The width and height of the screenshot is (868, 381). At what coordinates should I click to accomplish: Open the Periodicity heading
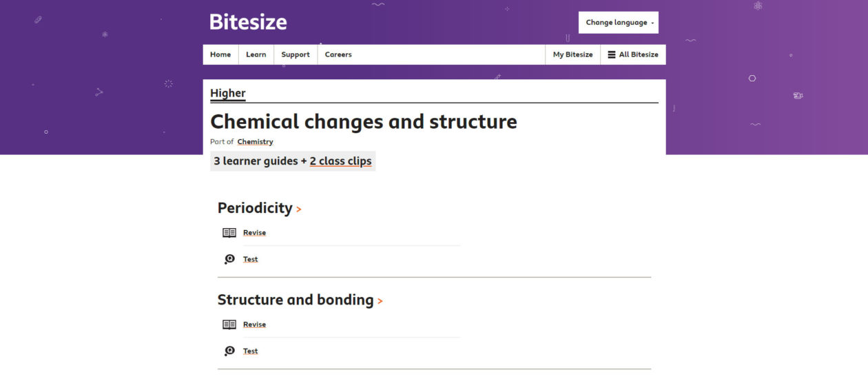click(x=255, y=208)
